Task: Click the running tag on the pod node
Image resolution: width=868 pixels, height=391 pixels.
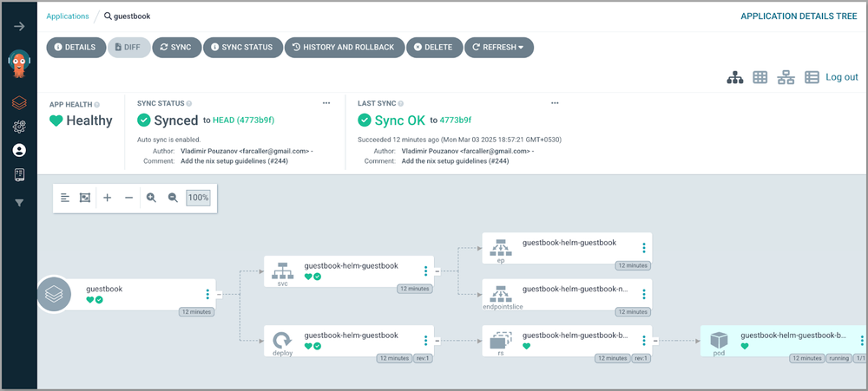Action: click(839, 358)
